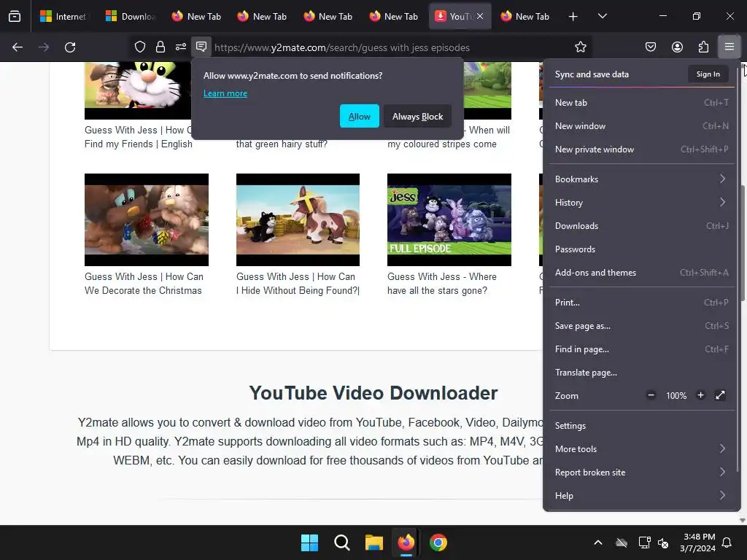Switch to the Downloads tab

click(130, 16)
